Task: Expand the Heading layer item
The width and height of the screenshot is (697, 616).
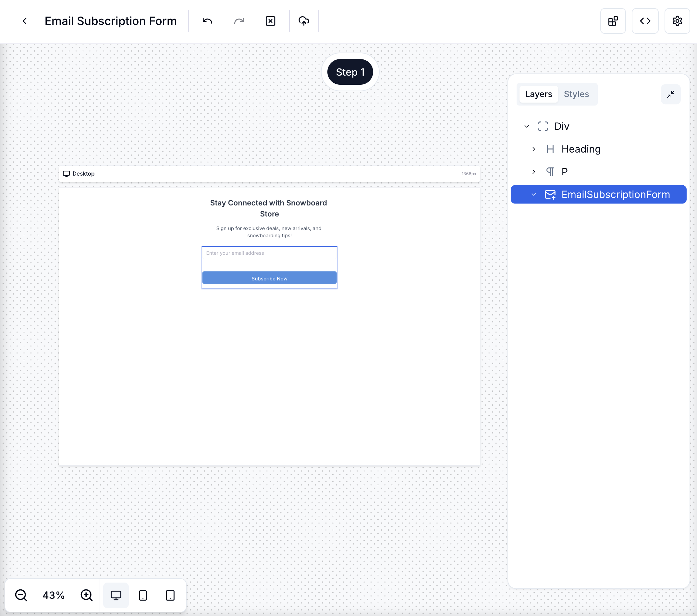Action: (x=533, y=149)
